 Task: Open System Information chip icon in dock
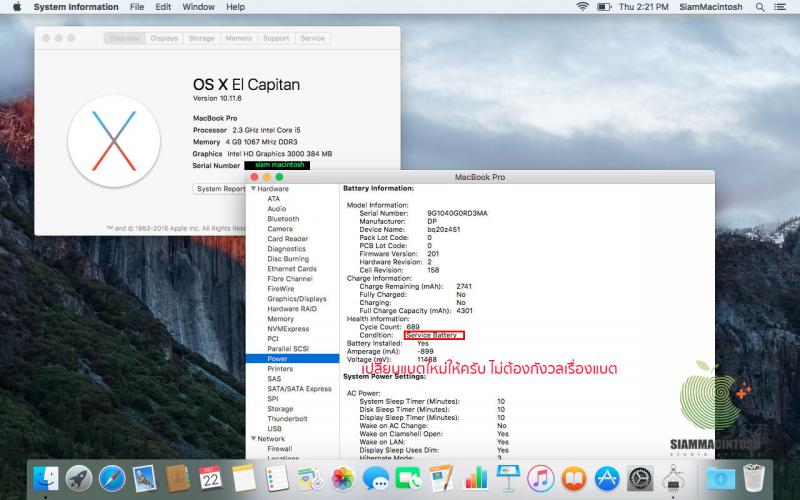[673, 479]
